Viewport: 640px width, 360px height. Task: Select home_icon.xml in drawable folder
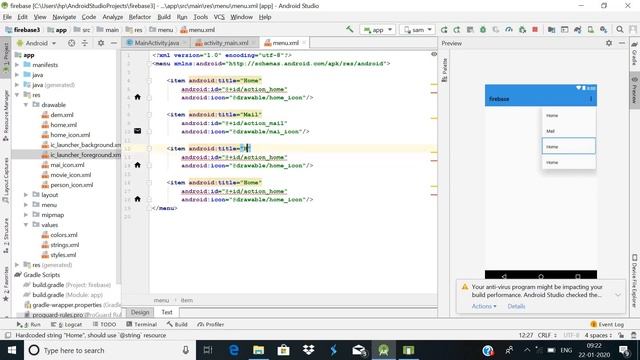pyautogui.click(x=66, y=135)
